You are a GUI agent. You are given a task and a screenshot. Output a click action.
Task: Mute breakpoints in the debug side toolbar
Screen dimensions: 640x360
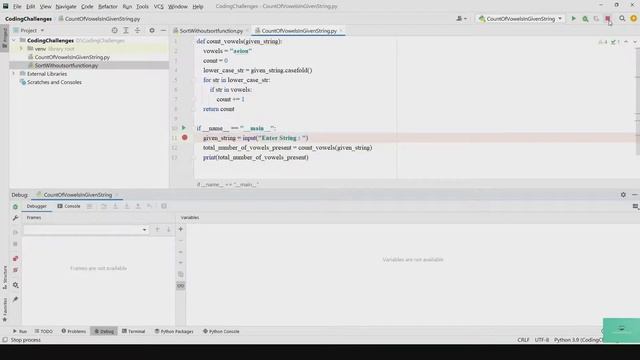tap(16, 270)
